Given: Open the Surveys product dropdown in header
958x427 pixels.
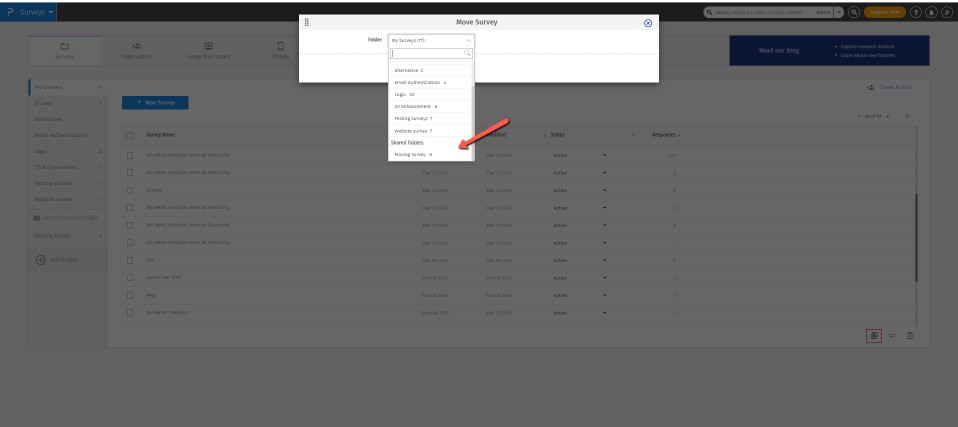Looking at the screenshot, I should [x=28, y=12].
